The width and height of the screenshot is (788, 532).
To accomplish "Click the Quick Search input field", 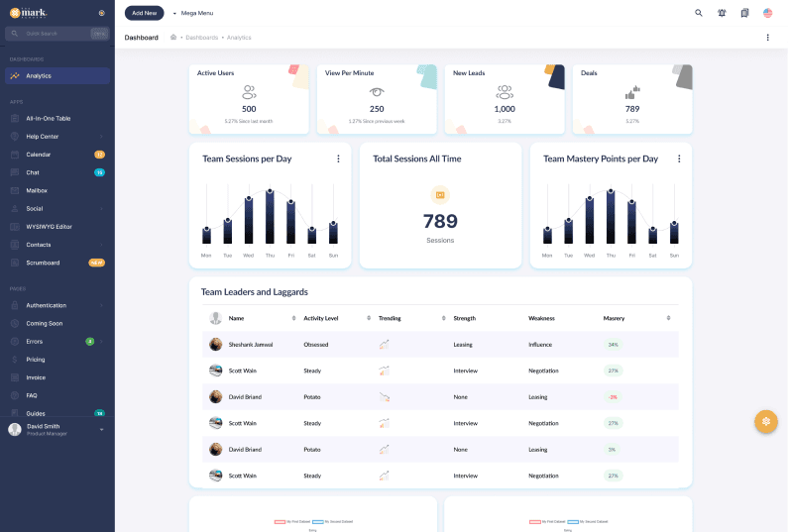I will pyautogui.click(x=55, y=34).
